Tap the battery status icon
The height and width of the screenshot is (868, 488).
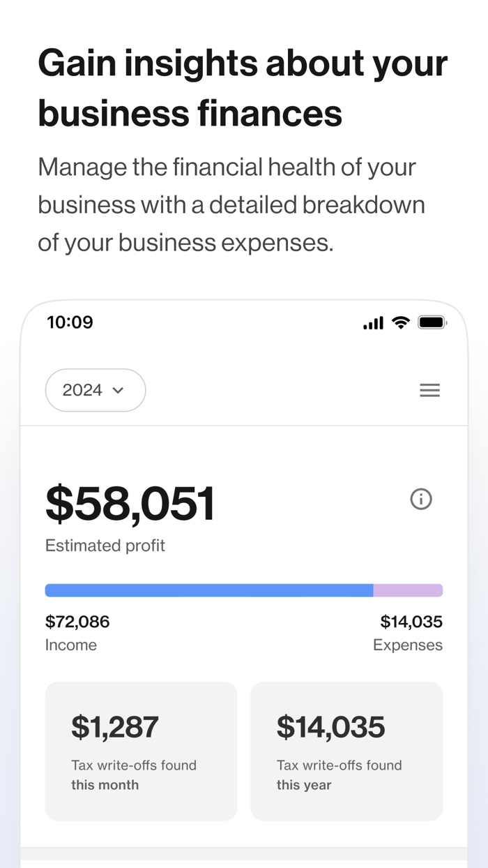coord(432,322)
